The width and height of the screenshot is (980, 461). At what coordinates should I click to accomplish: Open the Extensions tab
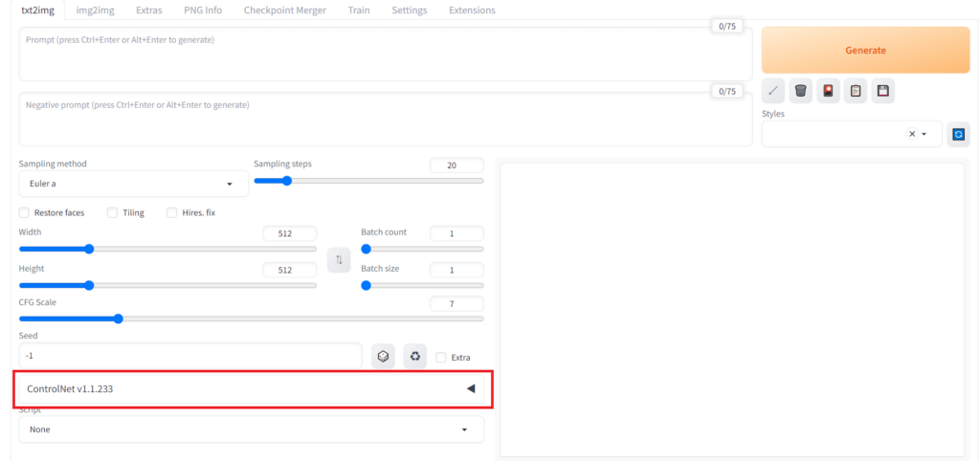tap(472, 11)
